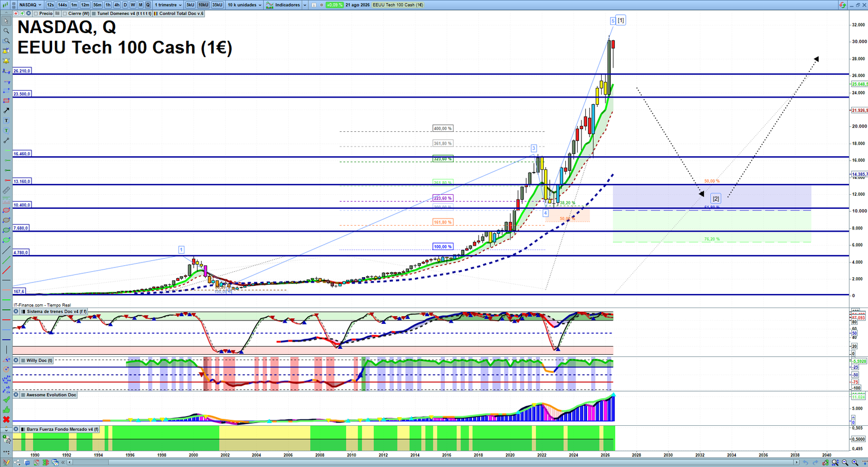Click the 400,00 % Fibonacci label

click(443, 129)
